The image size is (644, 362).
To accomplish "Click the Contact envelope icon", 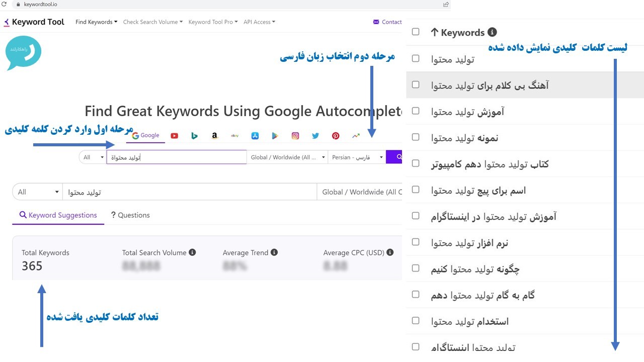I will 376,22.
